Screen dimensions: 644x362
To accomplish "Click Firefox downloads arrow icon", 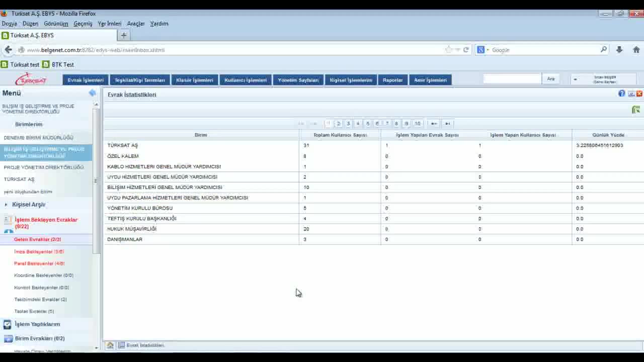I will 619,50.
